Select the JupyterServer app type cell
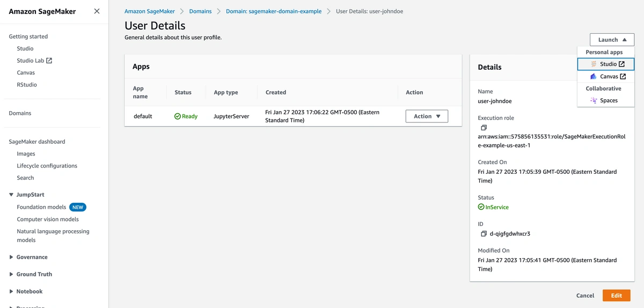Viewport: 644px width, 308px height. click(x=231, y=116)
